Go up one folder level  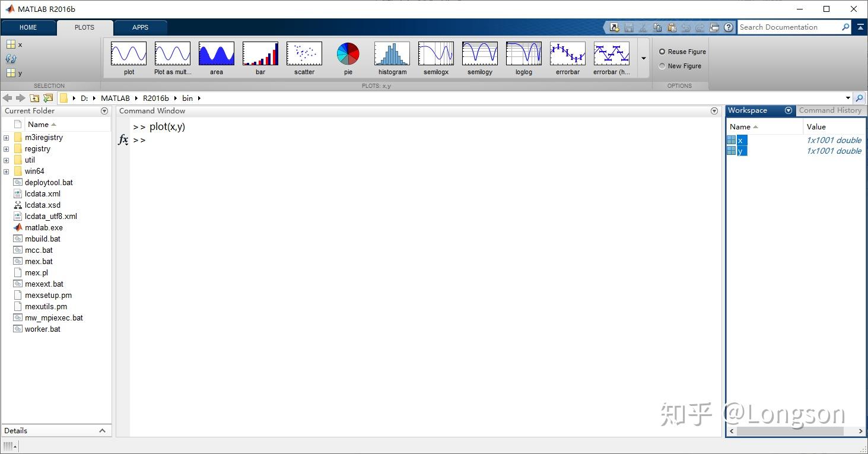click(34, 99)
